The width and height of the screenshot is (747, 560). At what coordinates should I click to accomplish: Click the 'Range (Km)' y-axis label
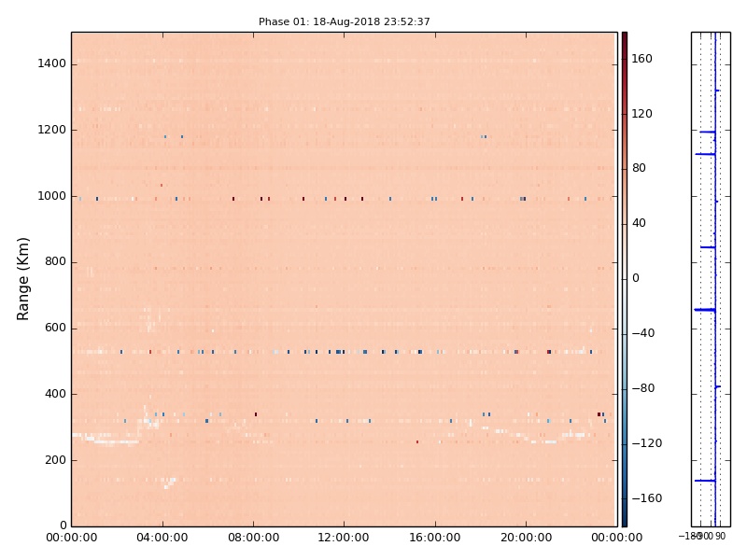click(22, 279)
